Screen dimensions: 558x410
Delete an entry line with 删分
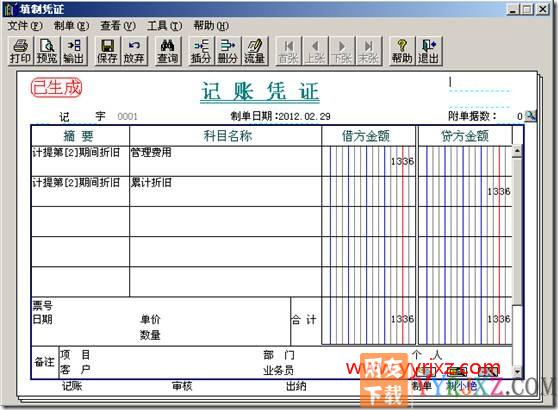[x=227, y=51]
